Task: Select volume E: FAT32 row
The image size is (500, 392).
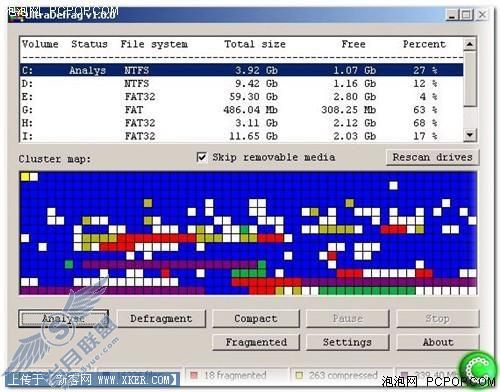Action: click(241, 97)
